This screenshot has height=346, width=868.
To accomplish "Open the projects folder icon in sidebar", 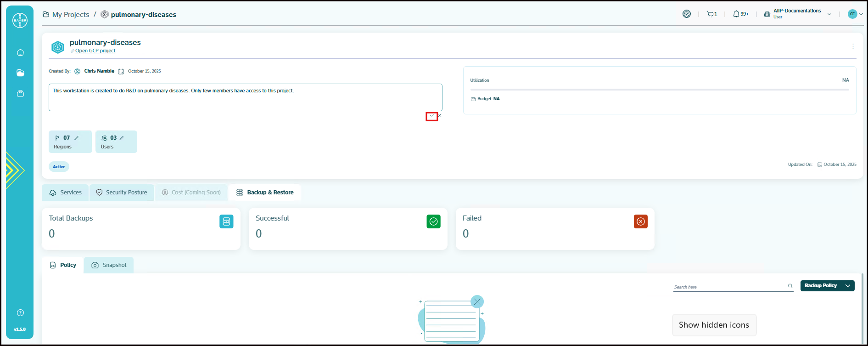I will tap(20, 73).
